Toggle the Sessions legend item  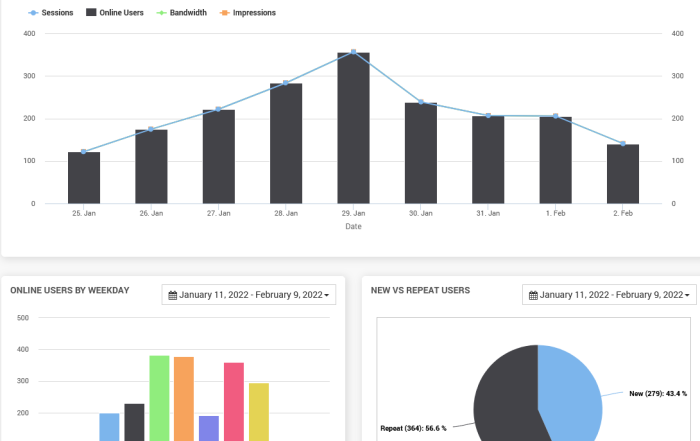point(50,13)
